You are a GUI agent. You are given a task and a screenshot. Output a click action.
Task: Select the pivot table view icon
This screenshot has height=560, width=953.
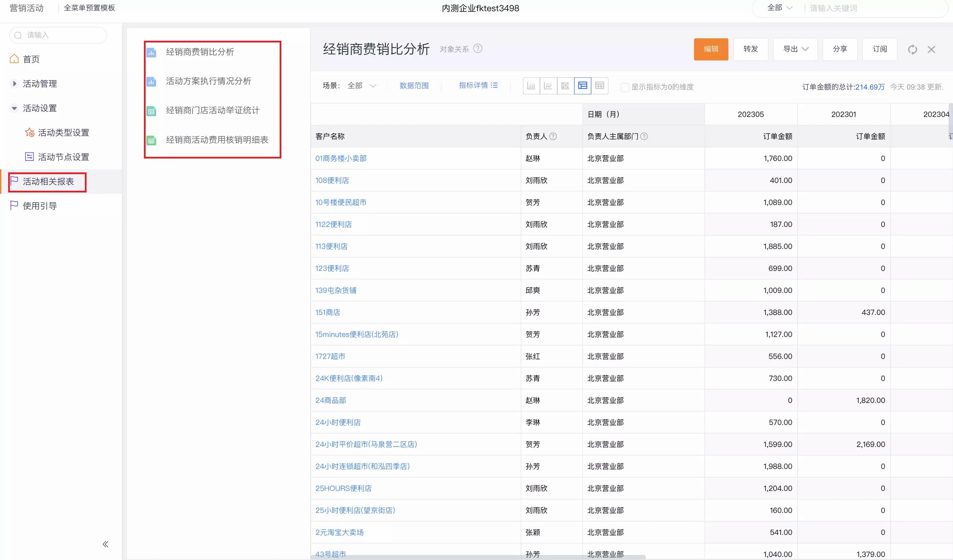coord(565,86)
